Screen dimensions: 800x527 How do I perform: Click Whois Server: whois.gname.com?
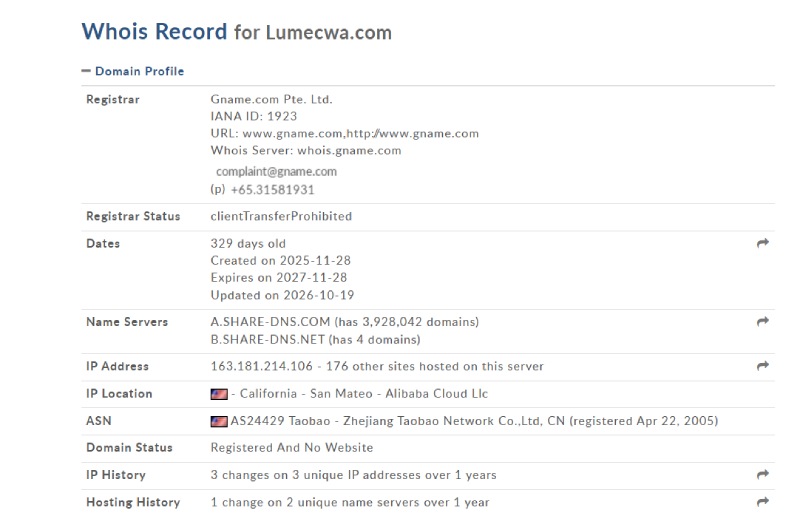306,150
